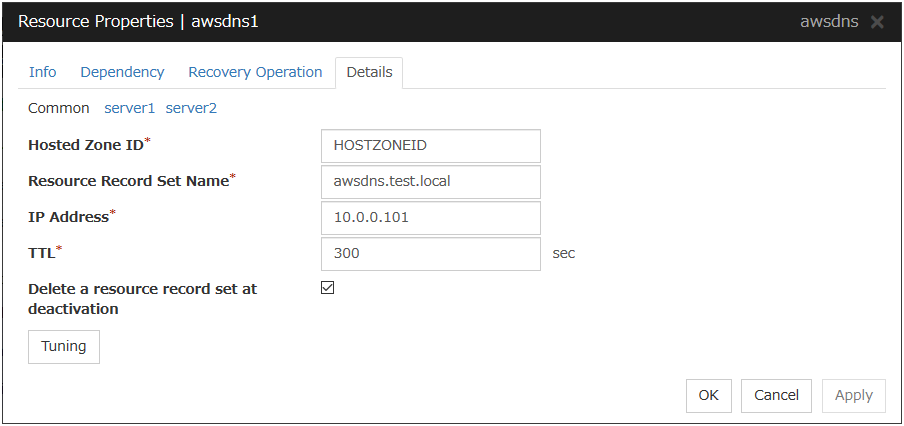
Task: Open the server1 settings link
Action: click(130, 108)
